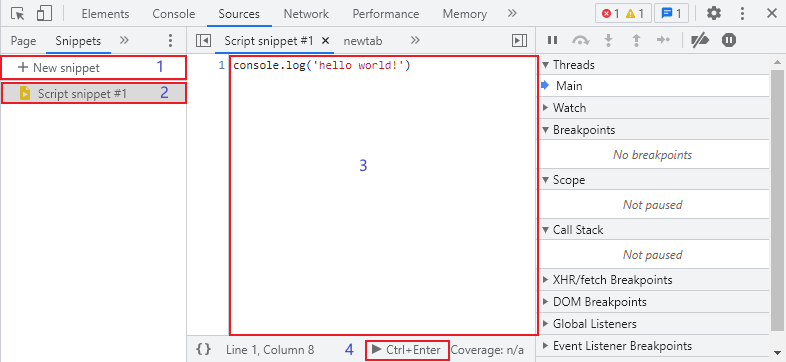
Task: Click the step into function icon
Action: coord(609,40)
